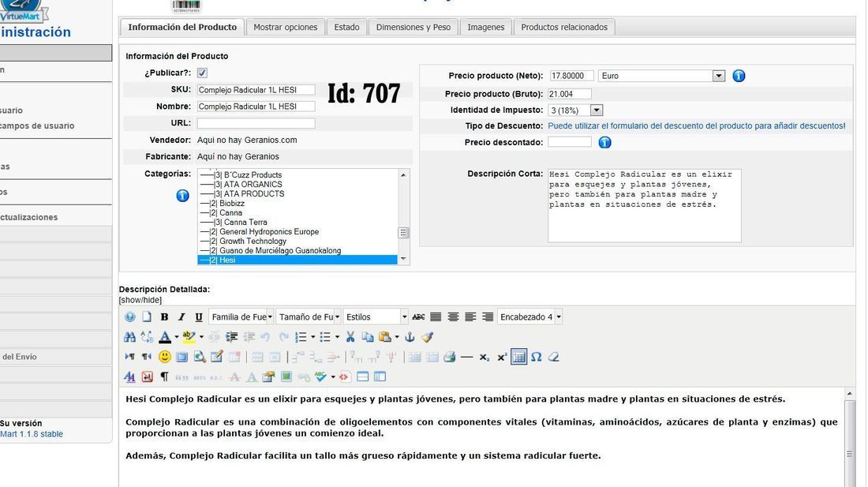The image size is (868, 487).
Task: Click the [show/hide] editor link
Action: click(140, 300)
